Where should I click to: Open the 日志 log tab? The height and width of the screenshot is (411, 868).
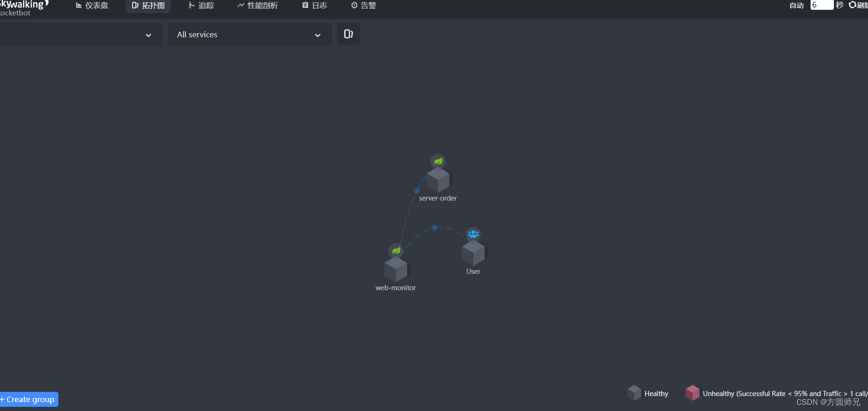point(315,6)
